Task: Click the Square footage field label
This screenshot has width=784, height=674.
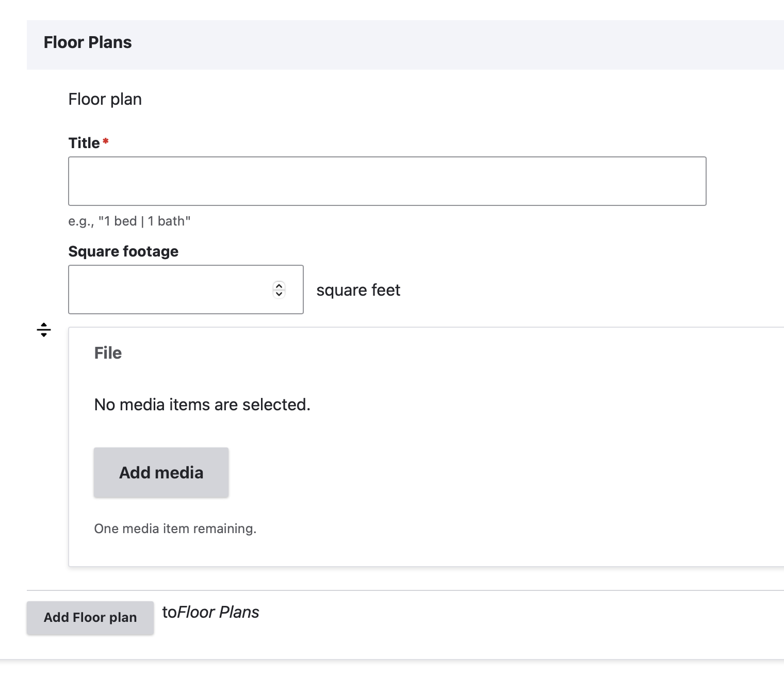Action: pyautogui.click(x=123, y=251)
